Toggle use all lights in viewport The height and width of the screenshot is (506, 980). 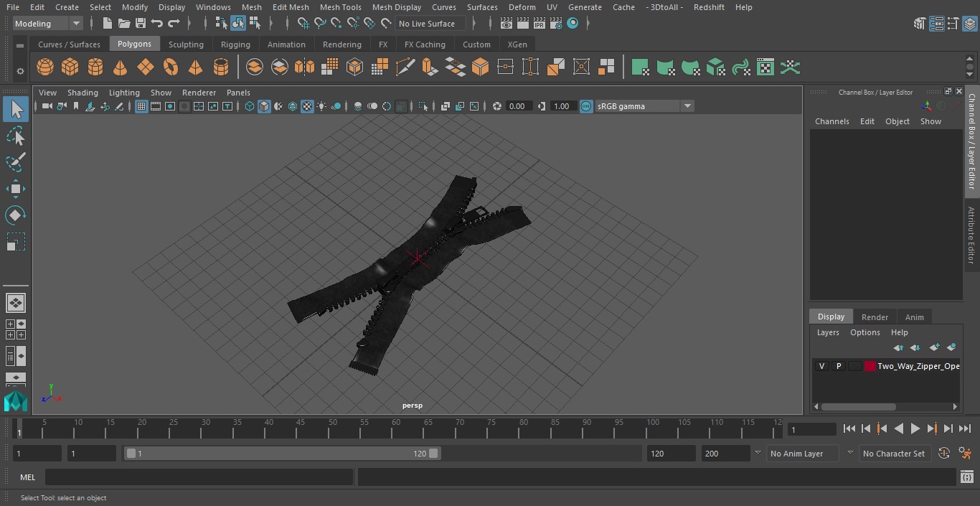click(x=321, y=106)
